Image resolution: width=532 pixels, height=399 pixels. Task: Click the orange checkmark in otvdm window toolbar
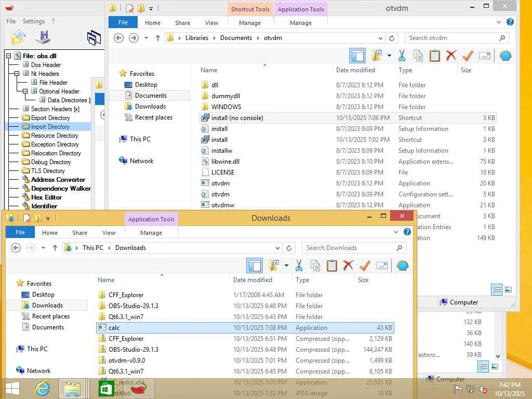point(468,56)
